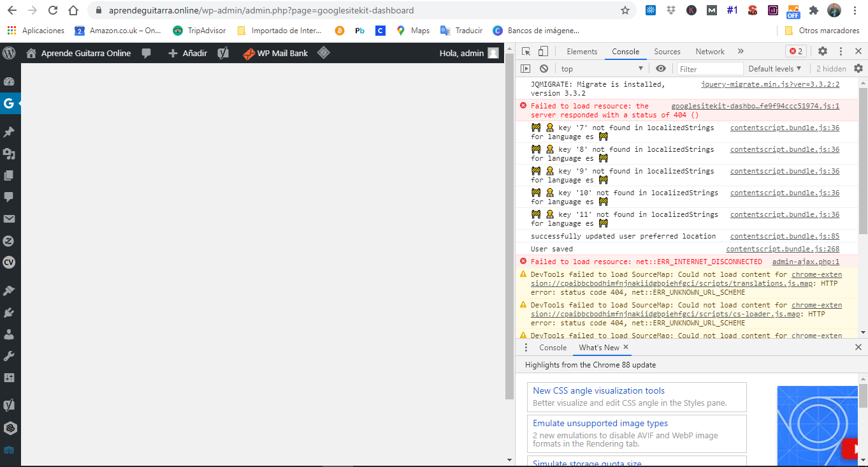This screenshot has width=868, height=467.
Task: Open the drawer three-dot menu beside Console
Action: coord(526,348)
